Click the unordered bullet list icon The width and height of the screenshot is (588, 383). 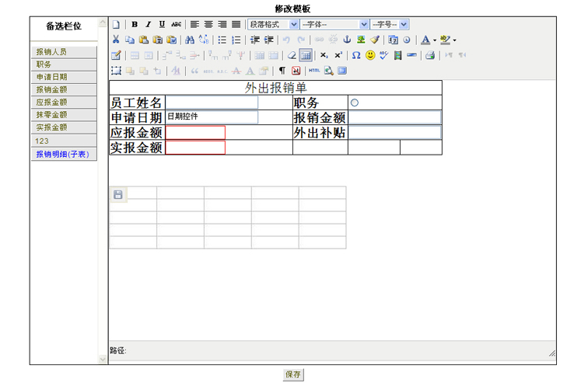tap(222, 40)
